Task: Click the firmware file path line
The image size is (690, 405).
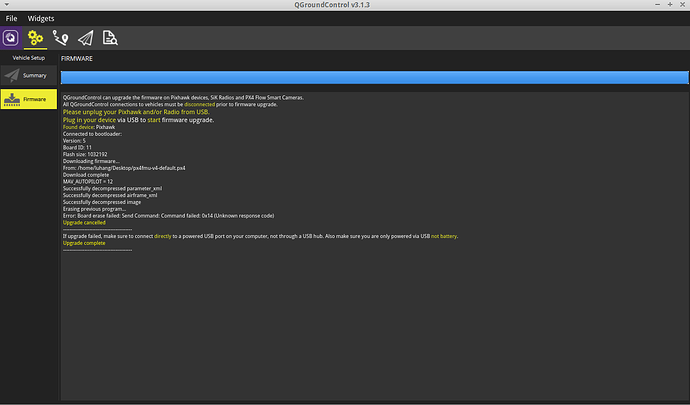Action: point(124,168)
